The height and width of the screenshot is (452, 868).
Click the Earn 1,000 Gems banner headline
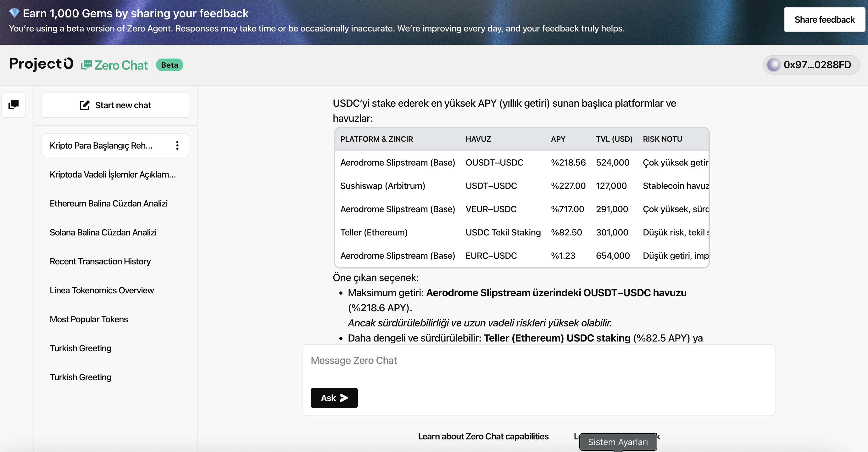[x=136, y=14]
